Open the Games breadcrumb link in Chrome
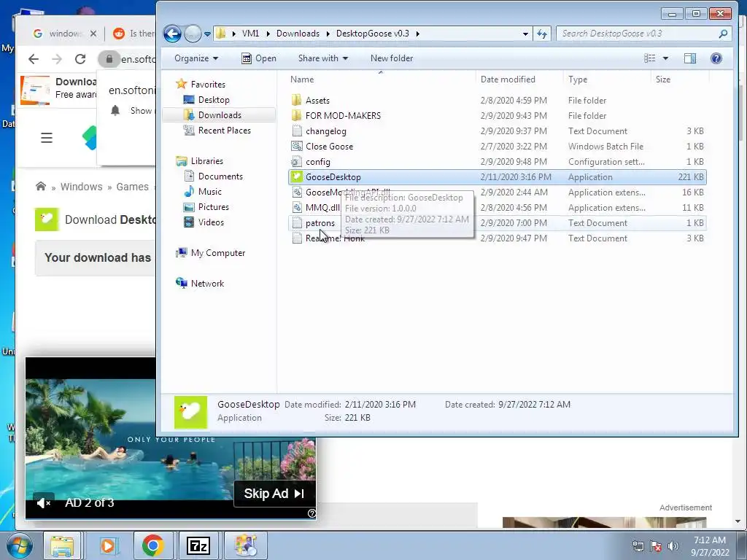Viewport: 747px width, 560px height. (x=133, y=187)
